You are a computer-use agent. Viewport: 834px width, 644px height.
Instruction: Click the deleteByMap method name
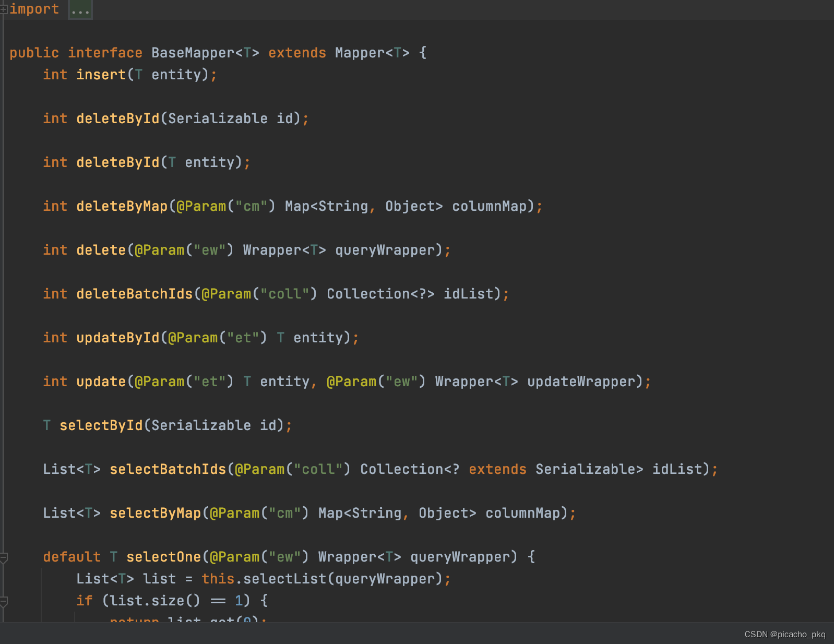[x=122, y=206]
